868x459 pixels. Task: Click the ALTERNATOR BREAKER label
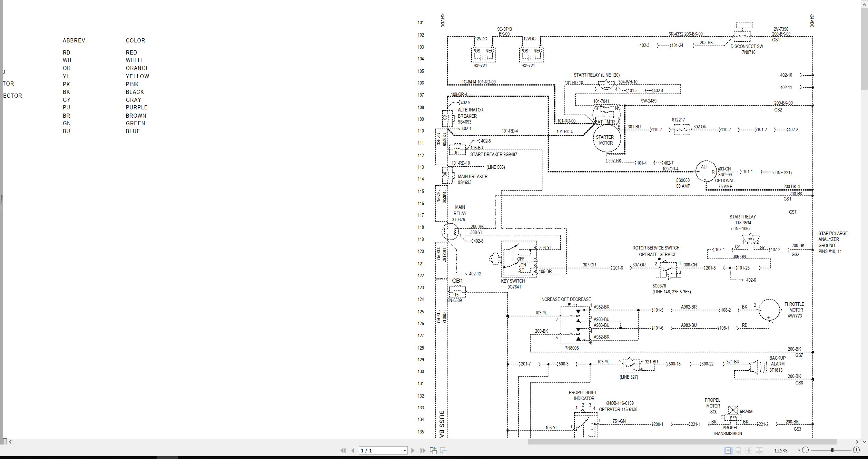[470, 113]
